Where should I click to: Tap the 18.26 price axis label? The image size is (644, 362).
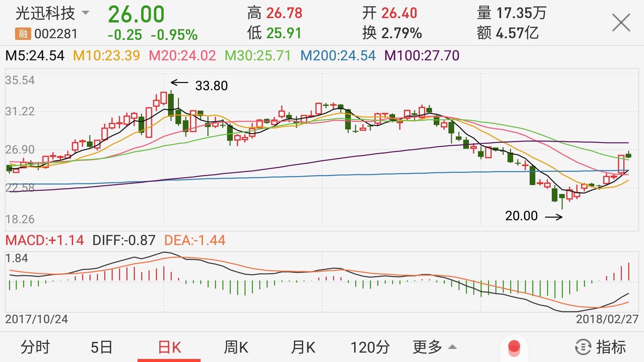20,219
